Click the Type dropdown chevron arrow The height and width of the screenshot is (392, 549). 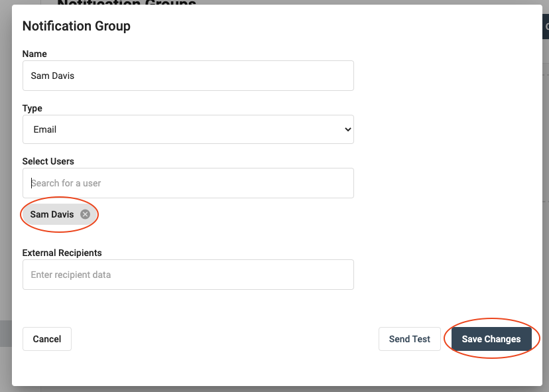coord(348,130)
